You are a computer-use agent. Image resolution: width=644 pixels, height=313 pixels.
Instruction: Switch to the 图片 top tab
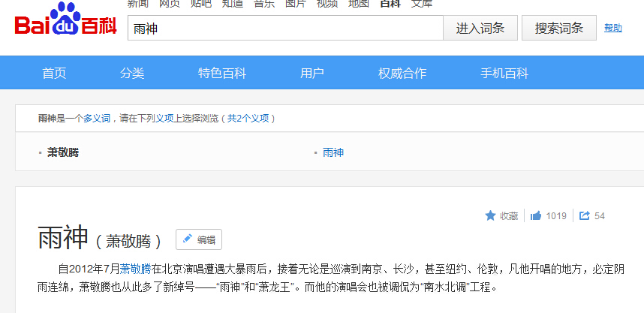296,4
